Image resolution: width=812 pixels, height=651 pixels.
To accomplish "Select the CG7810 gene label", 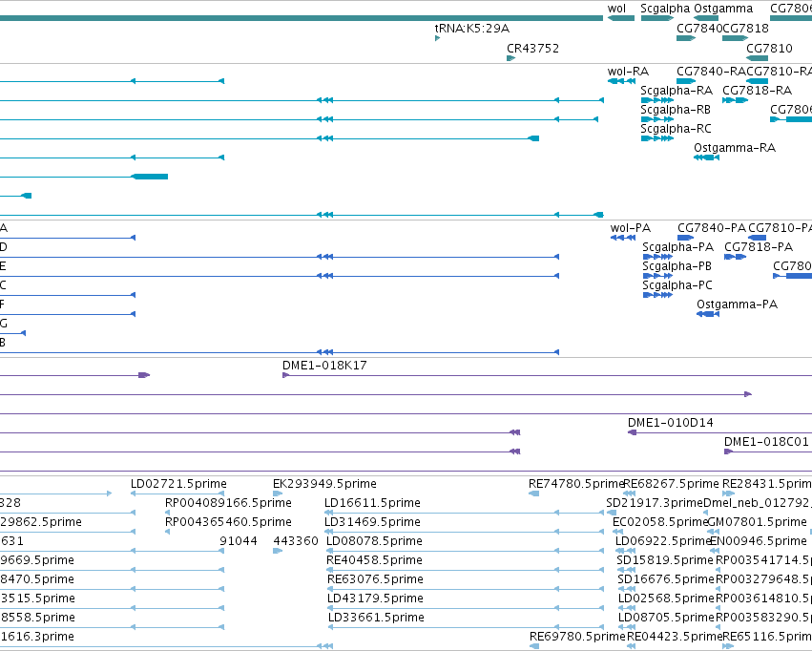I will [769, 48].
